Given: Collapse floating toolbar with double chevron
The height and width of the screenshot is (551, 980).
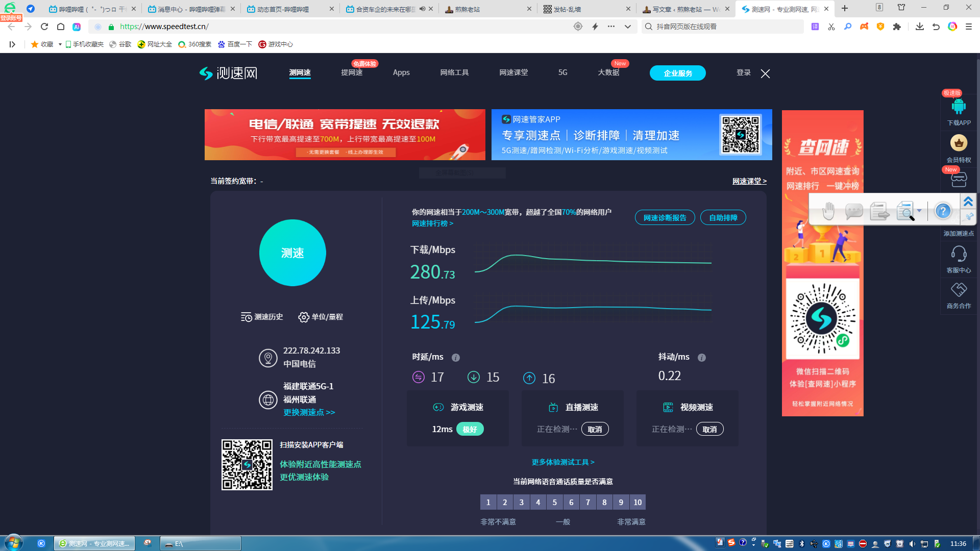Looking at the screenshot, I should pyautogui.click(x=968, y=202).
